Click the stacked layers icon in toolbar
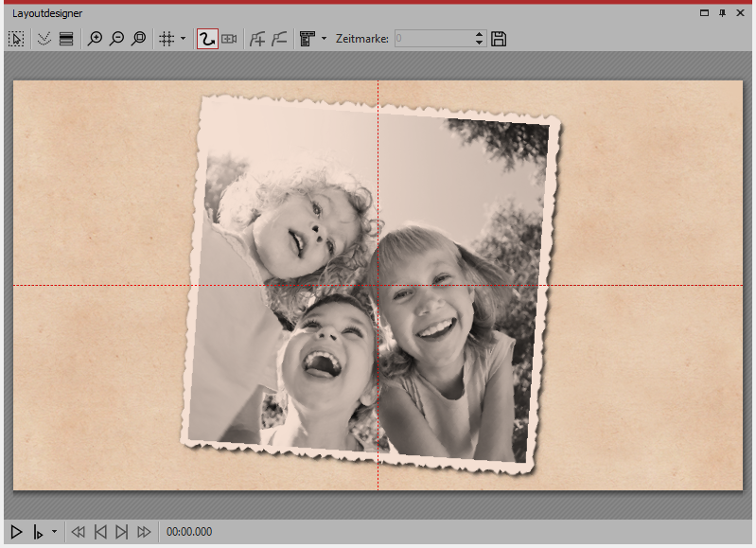Viewport: 756px width, 548px height. [x=66, y=39]
